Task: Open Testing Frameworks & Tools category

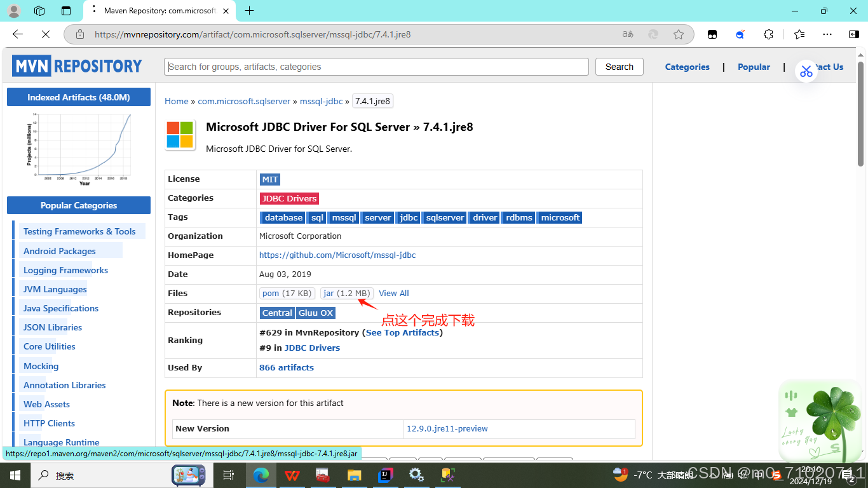Action: [x=79, y=231]
